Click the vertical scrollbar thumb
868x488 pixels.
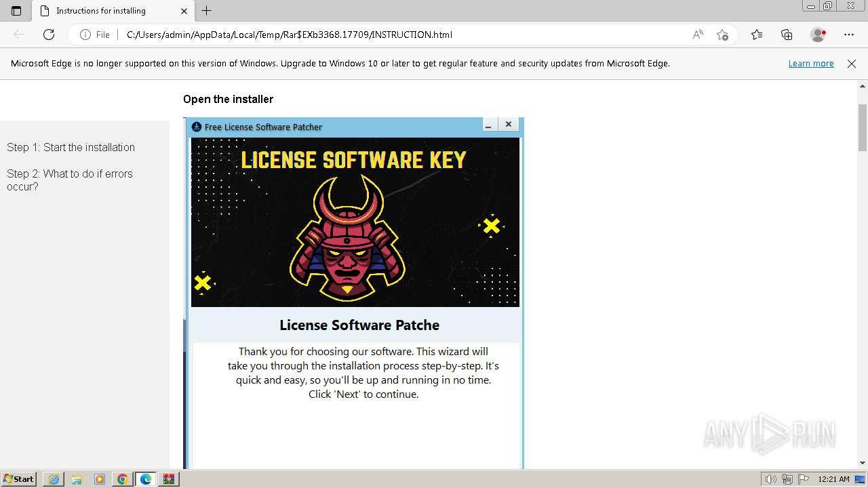pos(863,127)
